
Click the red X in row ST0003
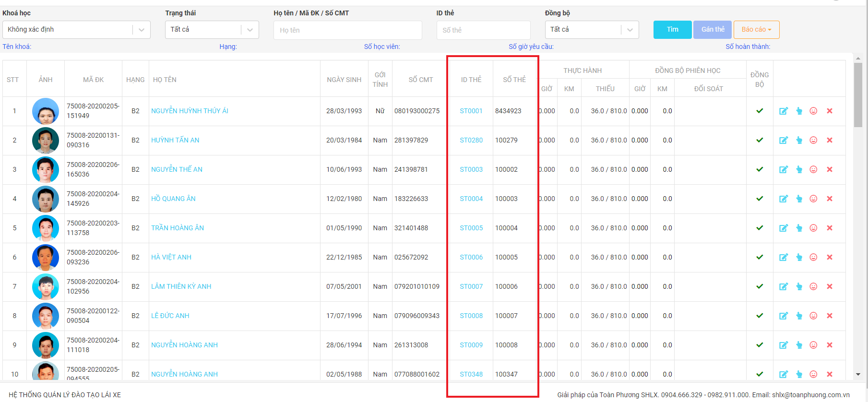[830, 169]
